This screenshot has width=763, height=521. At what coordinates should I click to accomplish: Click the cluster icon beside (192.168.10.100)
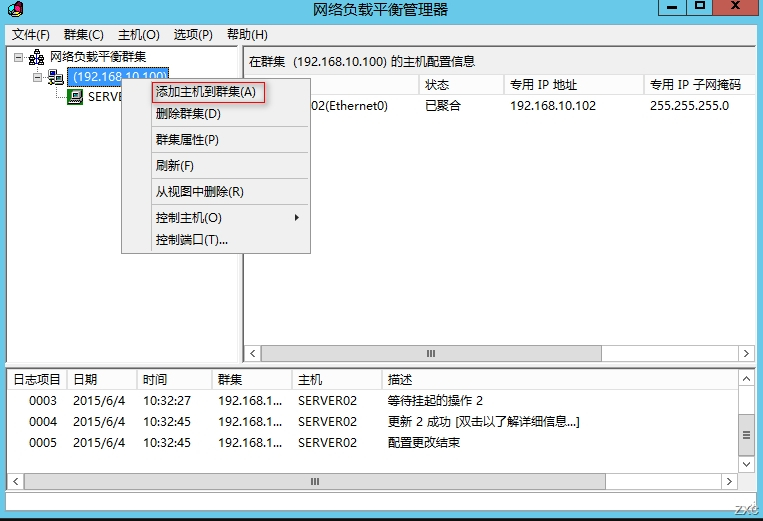[55, 77]
